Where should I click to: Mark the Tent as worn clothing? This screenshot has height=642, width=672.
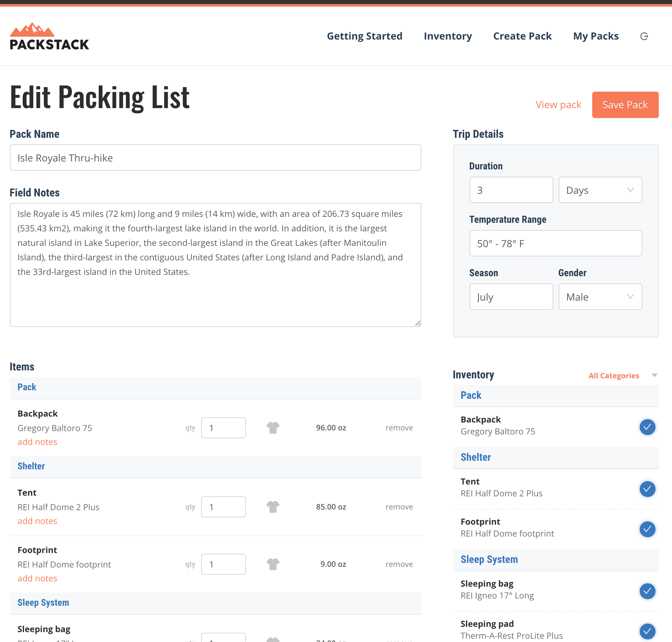[273, 507]
